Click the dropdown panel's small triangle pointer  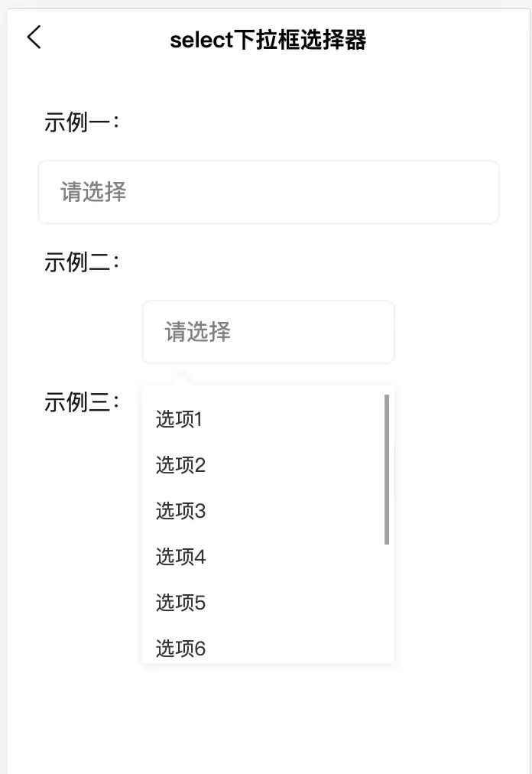tap(181, 378)
